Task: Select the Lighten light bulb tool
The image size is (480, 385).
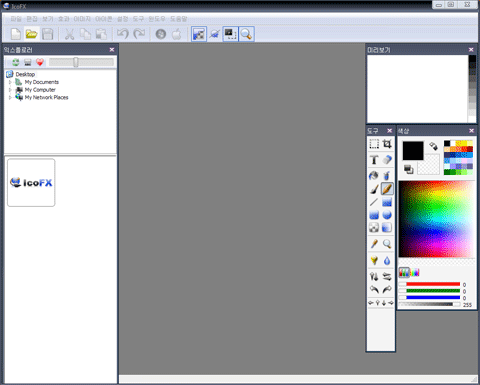Action: (x=374, y=260)
